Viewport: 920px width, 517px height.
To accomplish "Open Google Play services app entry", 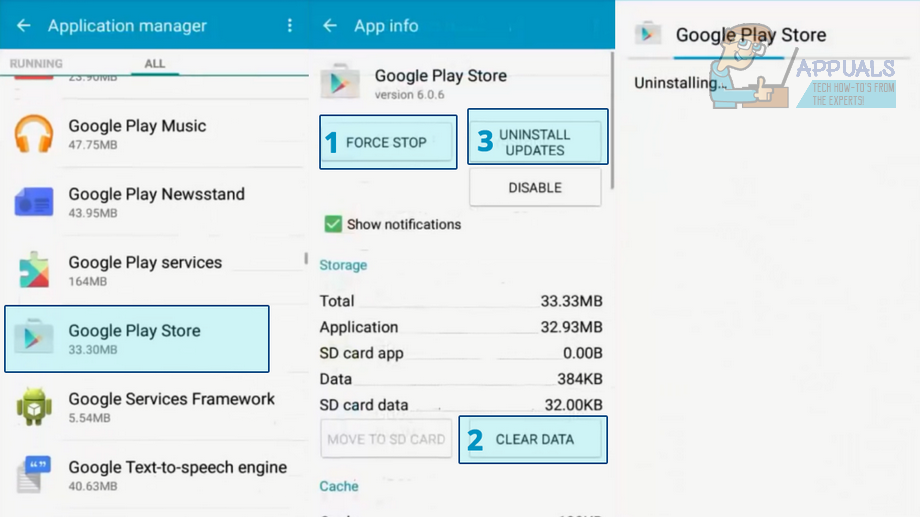I will tap(154, 270).
